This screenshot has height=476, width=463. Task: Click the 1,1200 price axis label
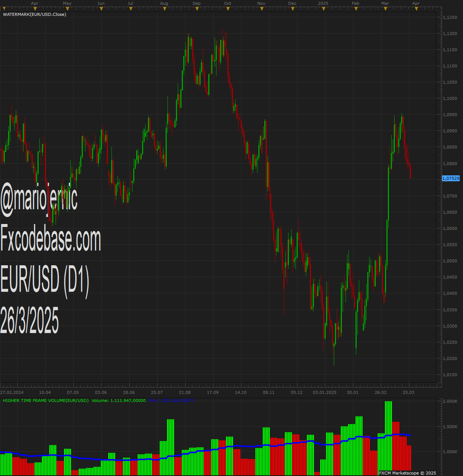point(450,34)
